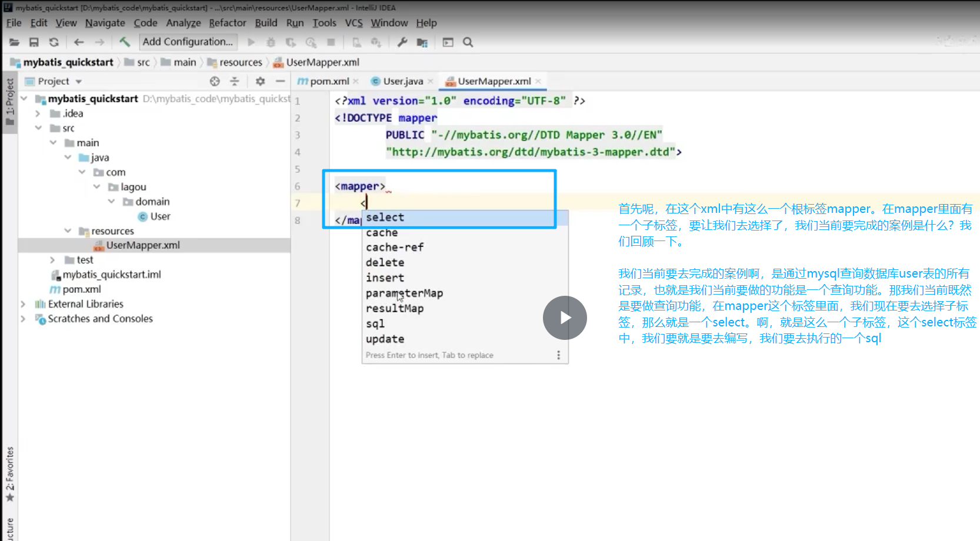Screen dimensions: 980x541
Task: Hide the Project panel with minus icon
Action: (x=281, y=81)
